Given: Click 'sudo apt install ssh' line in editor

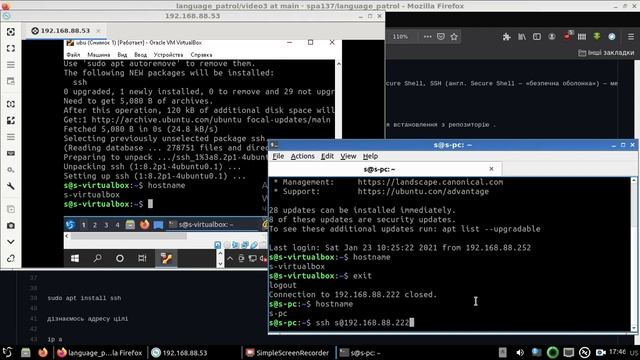Looking at the screenshot, I should pyautogui.click(x=84, y=298).
